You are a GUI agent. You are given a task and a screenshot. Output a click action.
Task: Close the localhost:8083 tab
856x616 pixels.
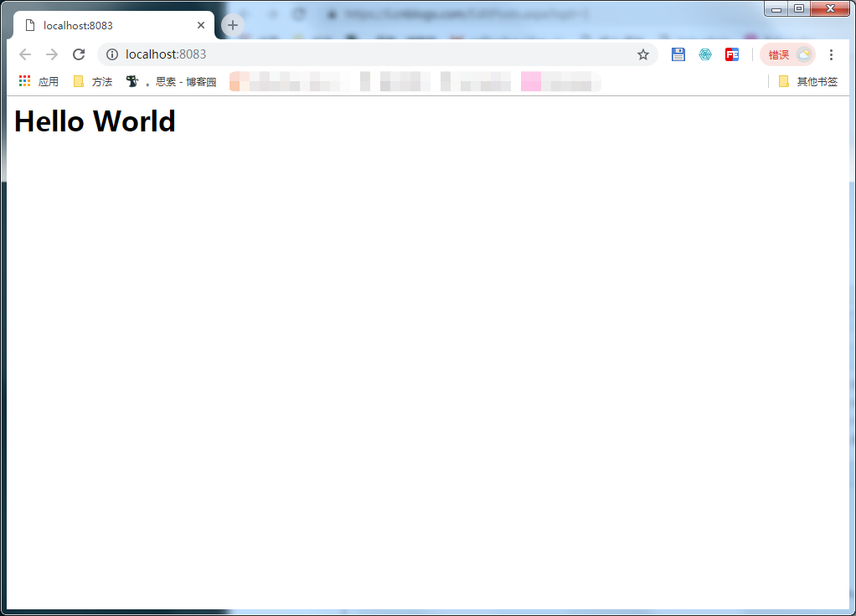coord(201,25)
